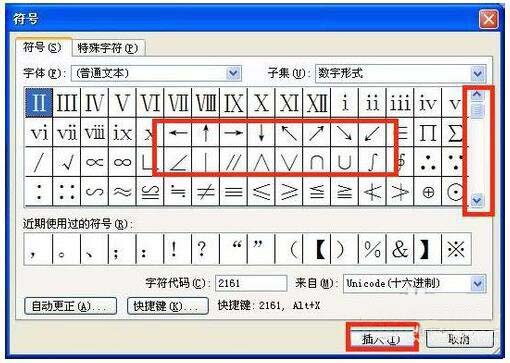The image size is (510, 363).
Task: Select the not-equal symbol ≠
Action: 206,192
